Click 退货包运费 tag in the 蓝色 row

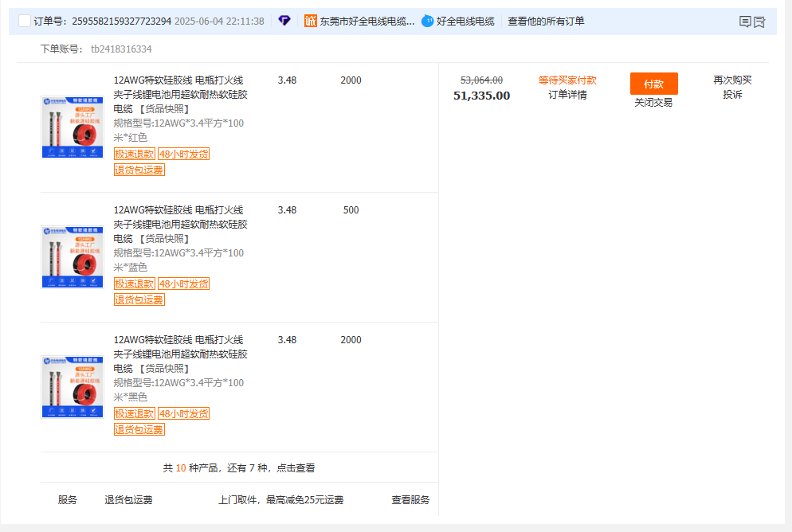point(139,299)
